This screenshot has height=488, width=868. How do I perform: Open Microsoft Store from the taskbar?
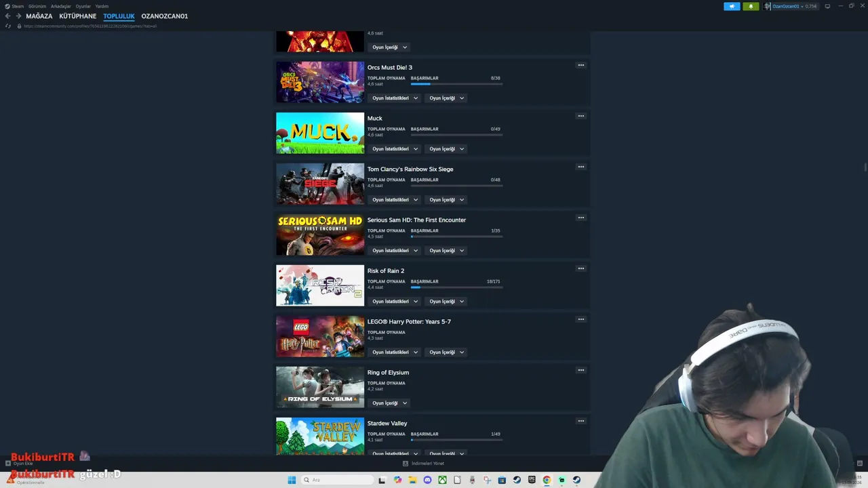(x=502, y=480)
